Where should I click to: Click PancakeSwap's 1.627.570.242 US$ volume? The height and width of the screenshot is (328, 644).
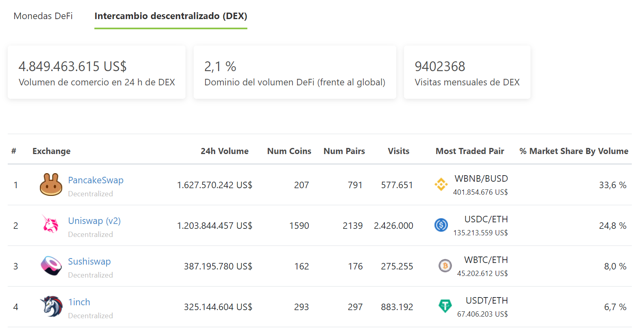click(214, 185)
